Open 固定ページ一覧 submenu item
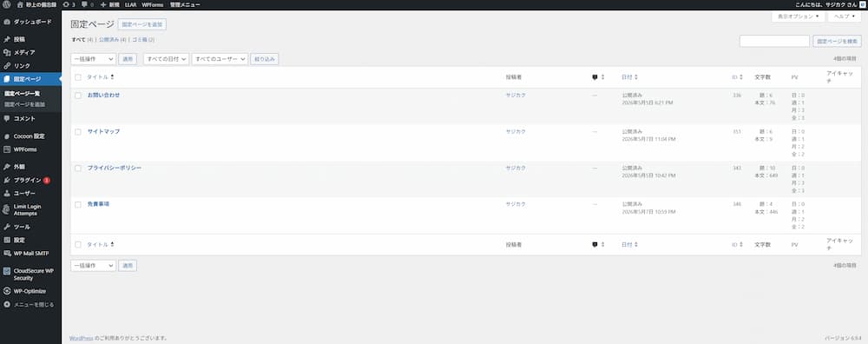This screenshot has width=868, height=344. click(23, 94)
